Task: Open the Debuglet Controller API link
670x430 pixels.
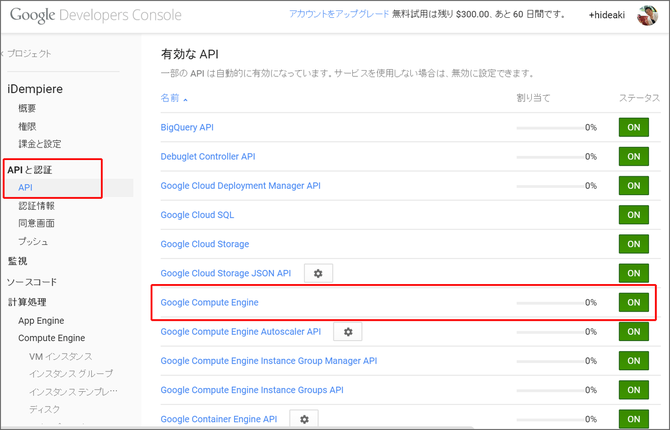Action: point(208,156)
